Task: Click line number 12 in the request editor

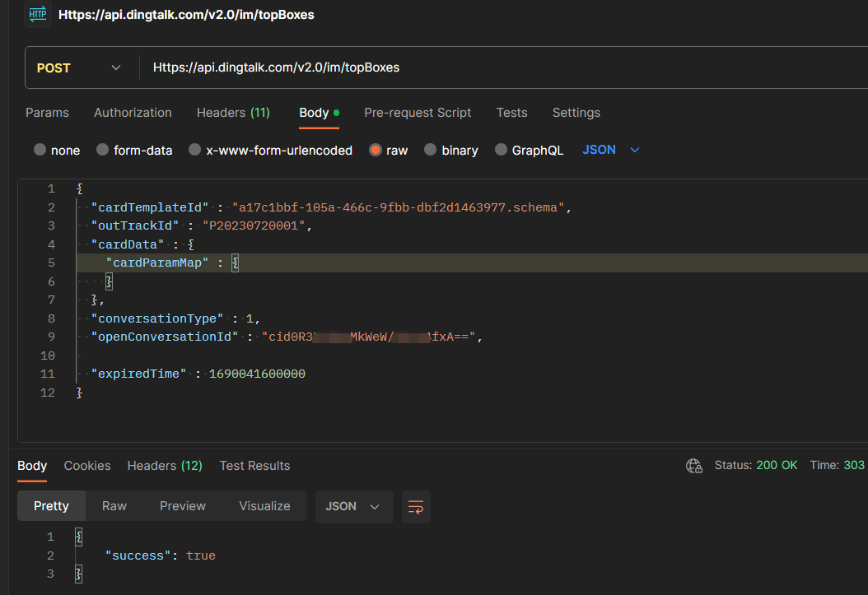Action: pyautogui.click(x=48, y=393)
